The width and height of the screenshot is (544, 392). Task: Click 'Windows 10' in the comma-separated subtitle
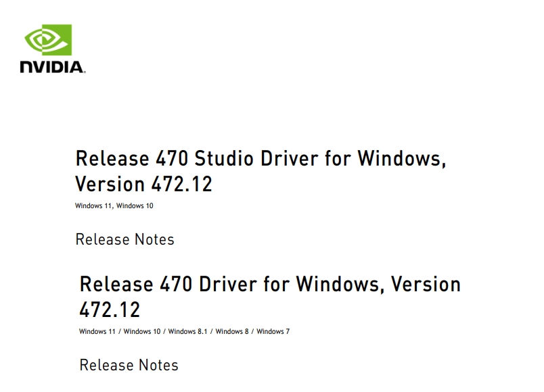(135, 205)
